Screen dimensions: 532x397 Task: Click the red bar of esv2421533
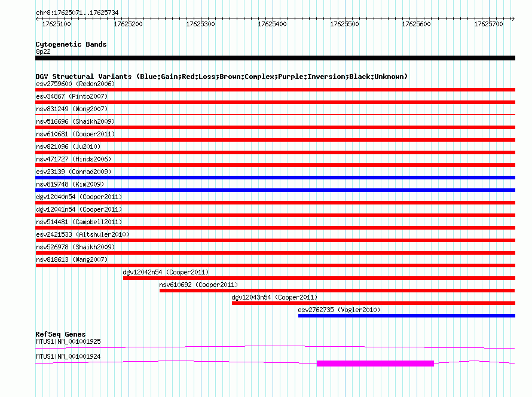click(x=275, y=240)
